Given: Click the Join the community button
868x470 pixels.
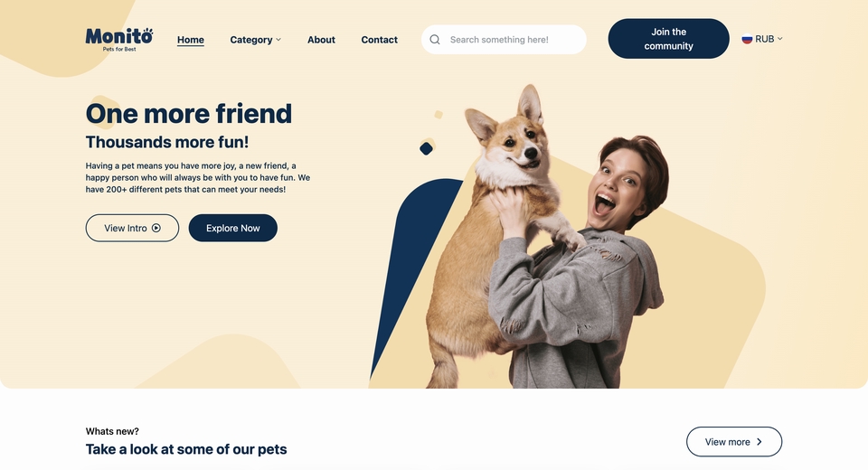Looking at the screenshot, I should click(x=668, y=39).
